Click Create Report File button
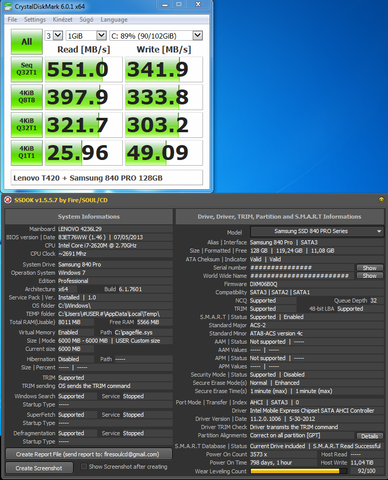The width and height of the screenshot is (388, 480). [x=89, y=454]
